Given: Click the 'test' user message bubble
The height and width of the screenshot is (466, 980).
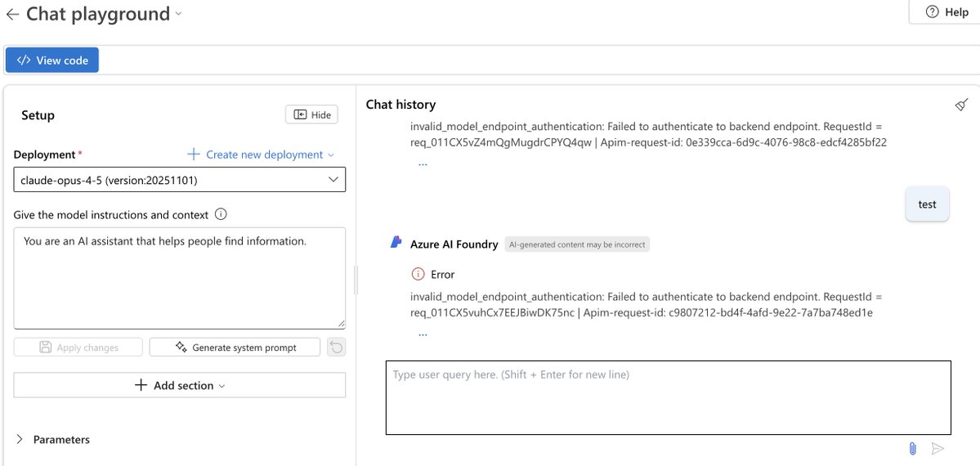Looking at the screenshot, I should pyautogui.click(x=928, y=204).
